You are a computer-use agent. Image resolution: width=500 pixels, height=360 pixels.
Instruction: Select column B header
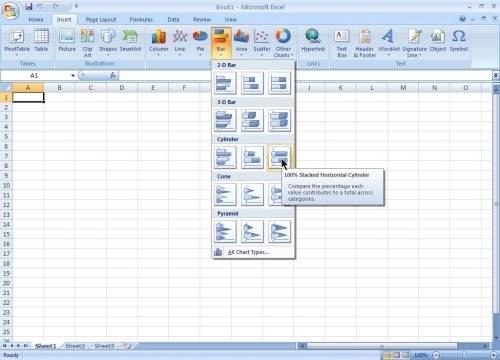(x=59, y=88)
